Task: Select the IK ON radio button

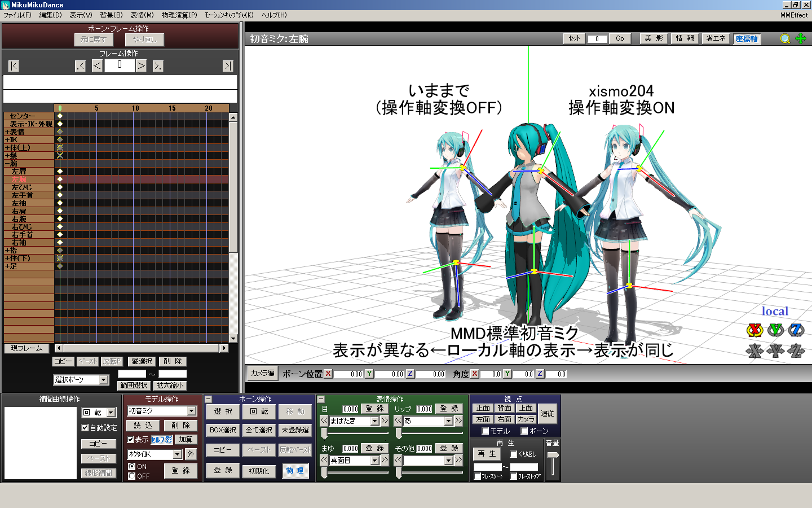Action: point(131,466)
